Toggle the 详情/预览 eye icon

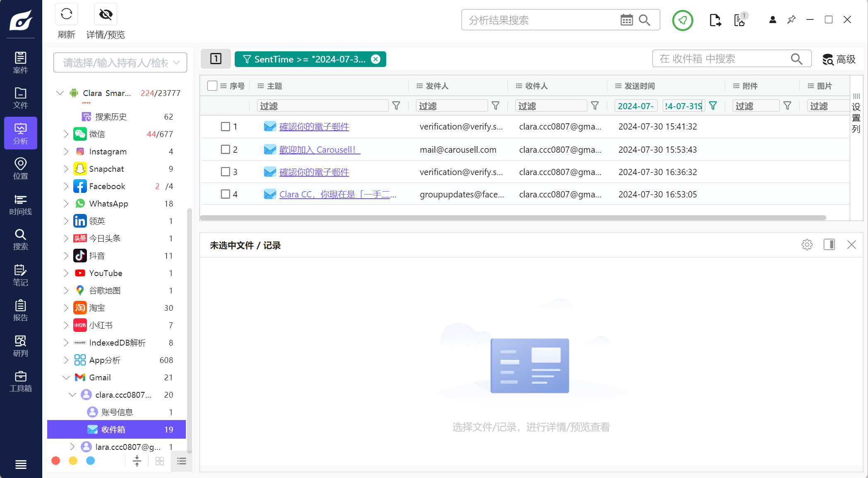click(x=106, y=15)
